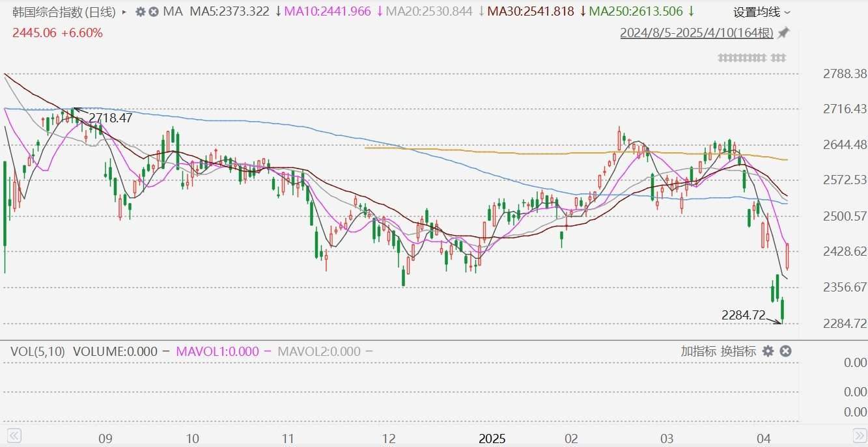Click the 2284.72 low price annotation

coord(743,315)
